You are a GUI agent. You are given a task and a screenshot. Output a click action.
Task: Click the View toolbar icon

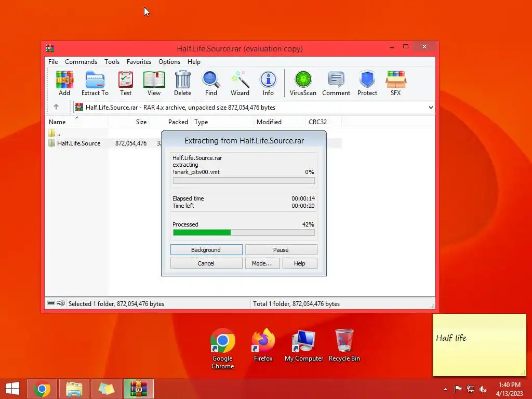pyautogui.click(x=154, y=83)
